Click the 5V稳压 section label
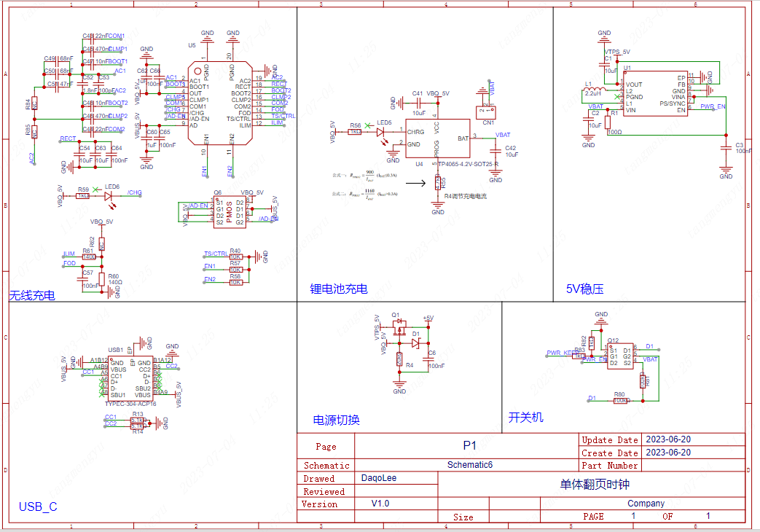Image resolution: width=760 pixels, height=532 pixels. coord(584,289)
